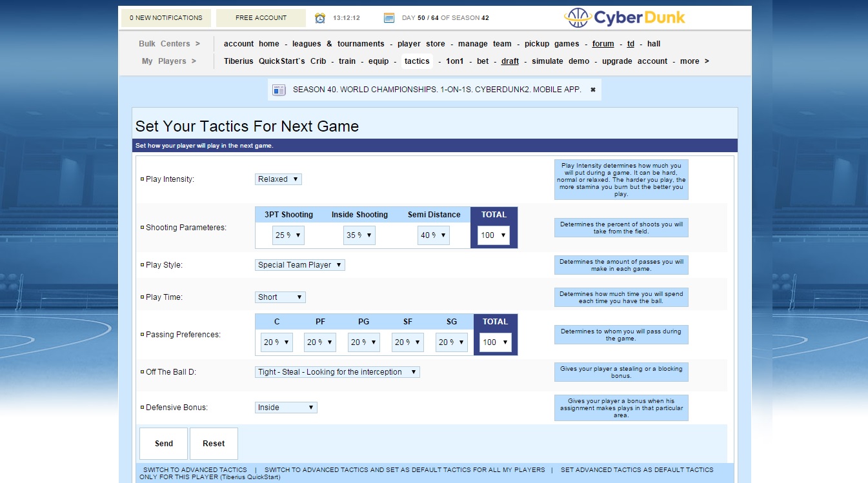The image size is (868, 483).
Task: Click Switch to Advanced Tactics link
Action: point(195,470)
